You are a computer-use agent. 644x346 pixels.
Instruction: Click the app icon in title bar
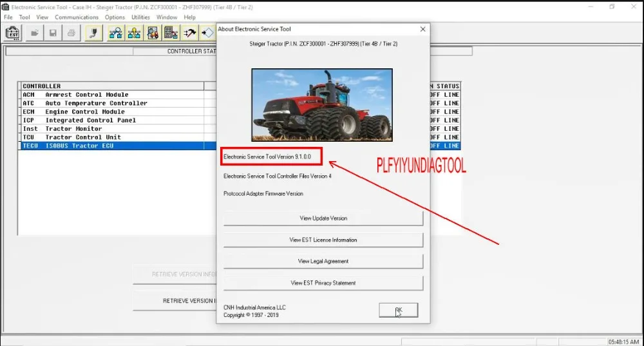click(x=5, y=7)
